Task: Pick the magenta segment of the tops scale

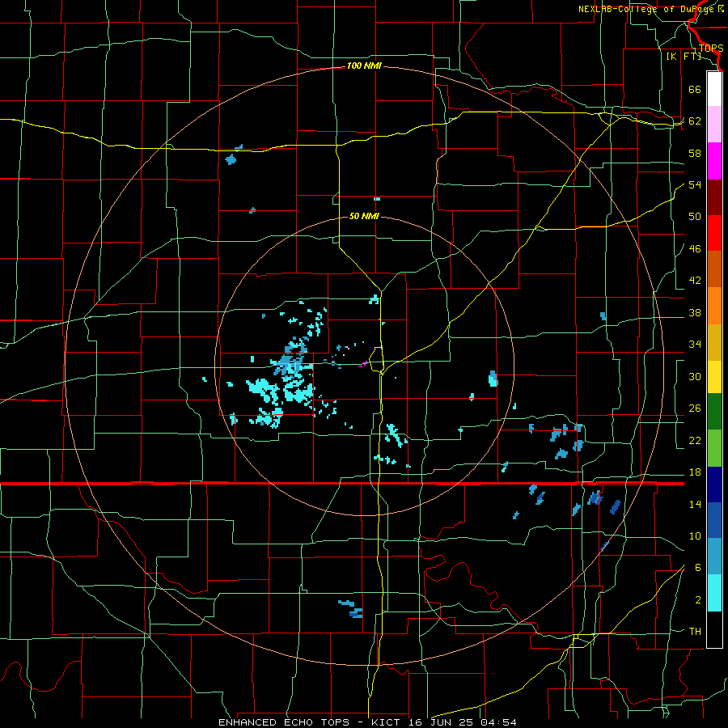Action: tap(714, 161)
